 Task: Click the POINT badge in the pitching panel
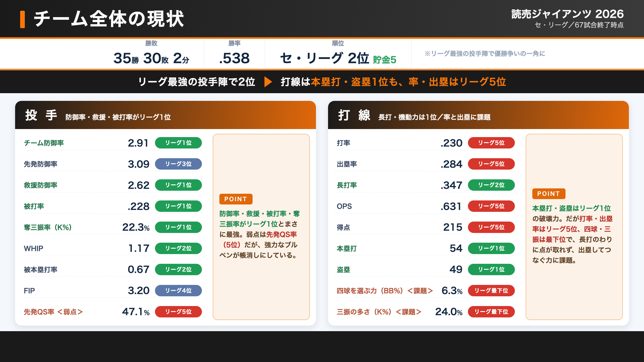[x=236, y=199]
